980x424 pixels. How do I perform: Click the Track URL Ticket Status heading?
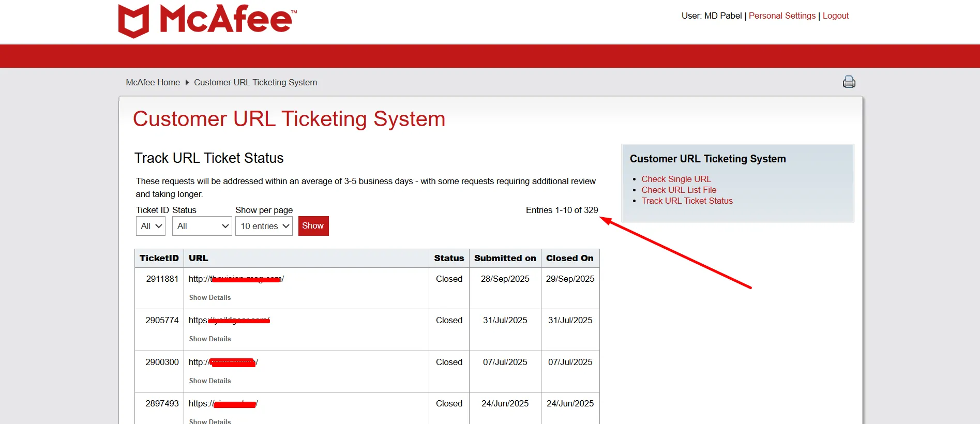(209, 158)
